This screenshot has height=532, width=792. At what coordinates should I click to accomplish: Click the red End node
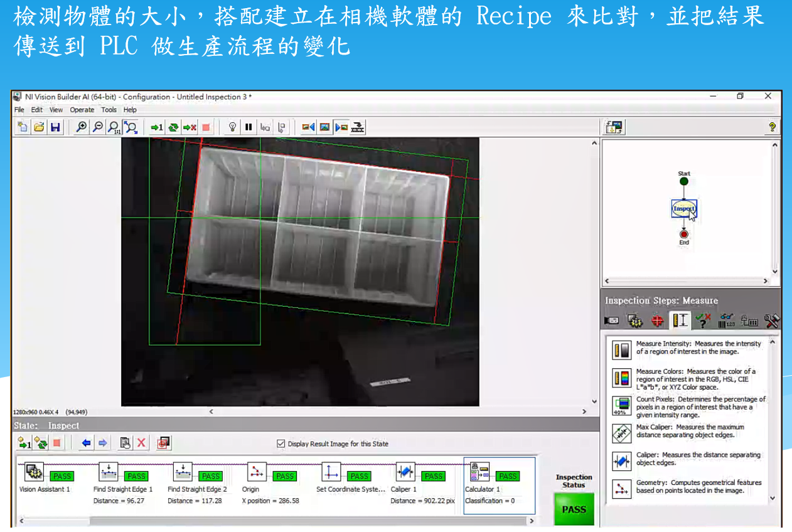pos(684,234)
